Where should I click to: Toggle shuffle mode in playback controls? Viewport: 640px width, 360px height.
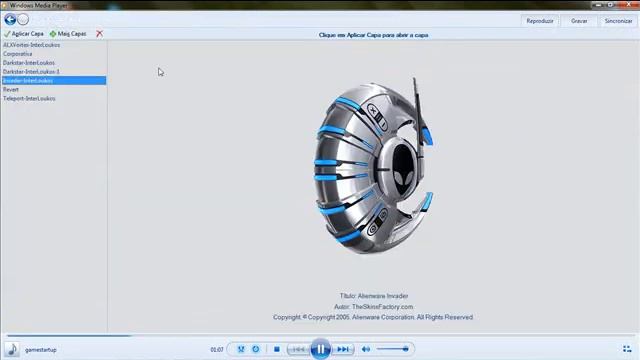click(x=241, y=349)
